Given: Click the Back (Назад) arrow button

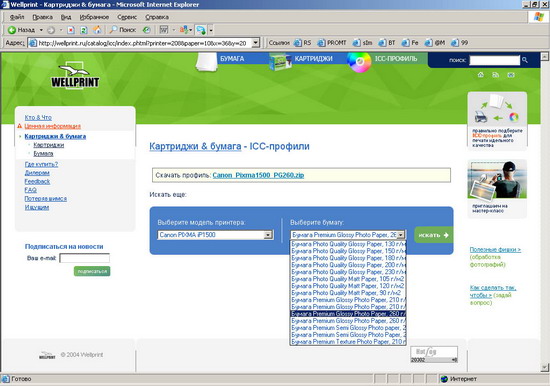Looking at the screenshot, I should click(x=21, y=30).
